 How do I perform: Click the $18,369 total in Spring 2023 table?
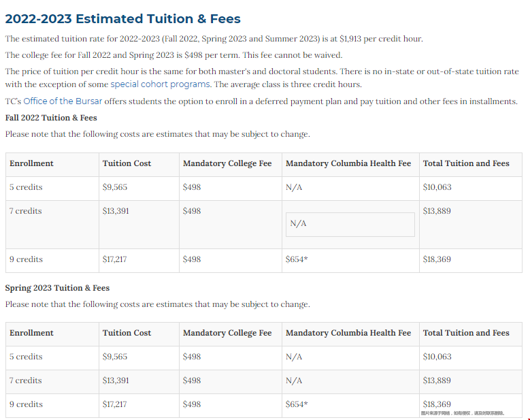[437, 404]
